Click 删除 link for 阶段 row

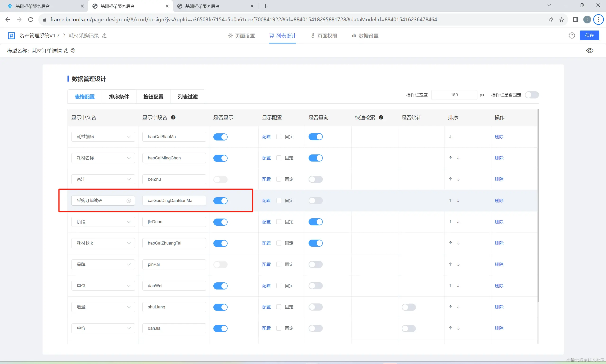(x=499, y=222)
